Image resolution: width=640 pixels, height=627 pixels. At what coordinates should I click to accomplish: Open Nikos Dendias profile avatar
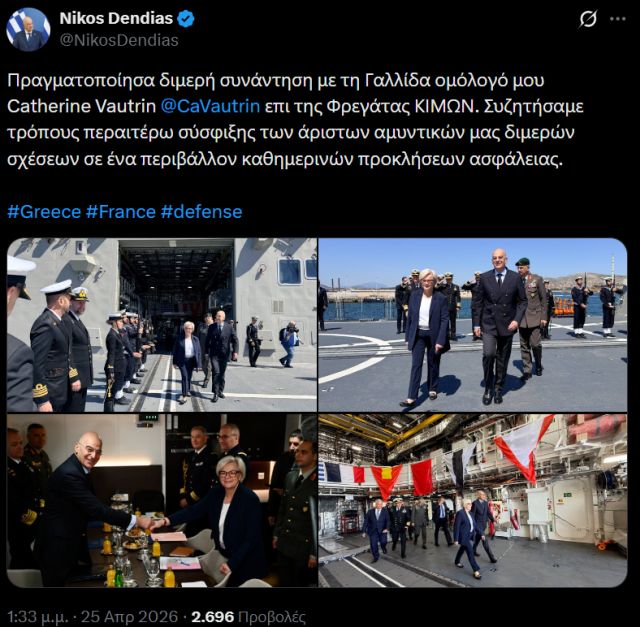coord(28,29)
